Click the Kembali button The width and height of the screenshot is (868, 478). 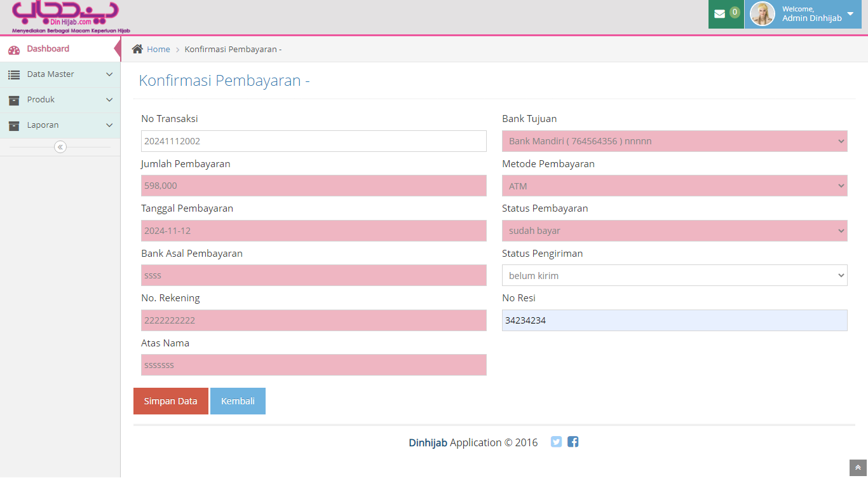238,401
